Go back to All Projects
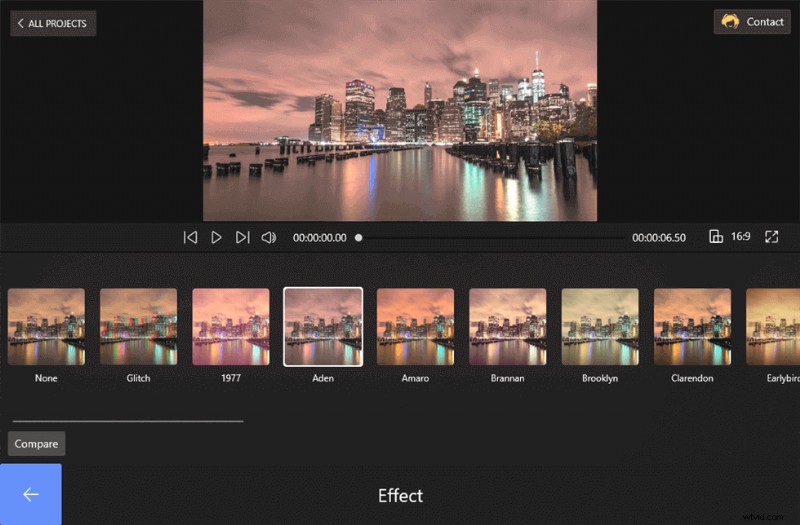800x525 pixels. click(x=53, y=23)
